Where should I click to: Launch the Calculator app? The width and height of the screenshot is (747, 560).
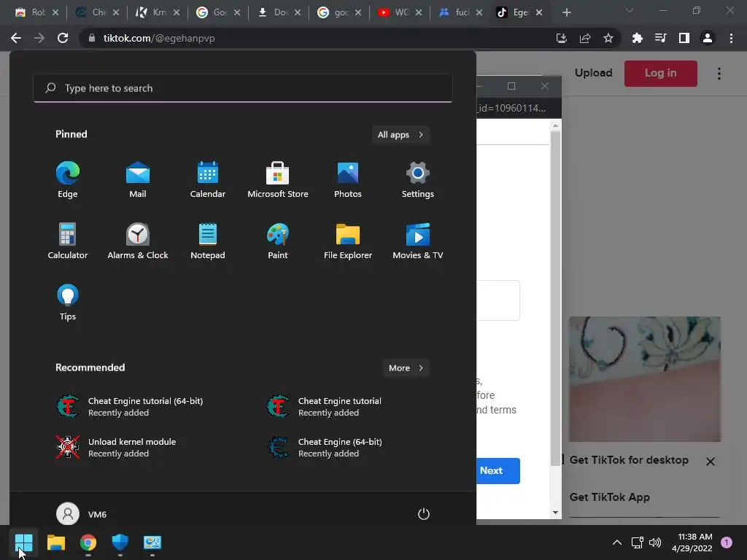pos(68,241)
